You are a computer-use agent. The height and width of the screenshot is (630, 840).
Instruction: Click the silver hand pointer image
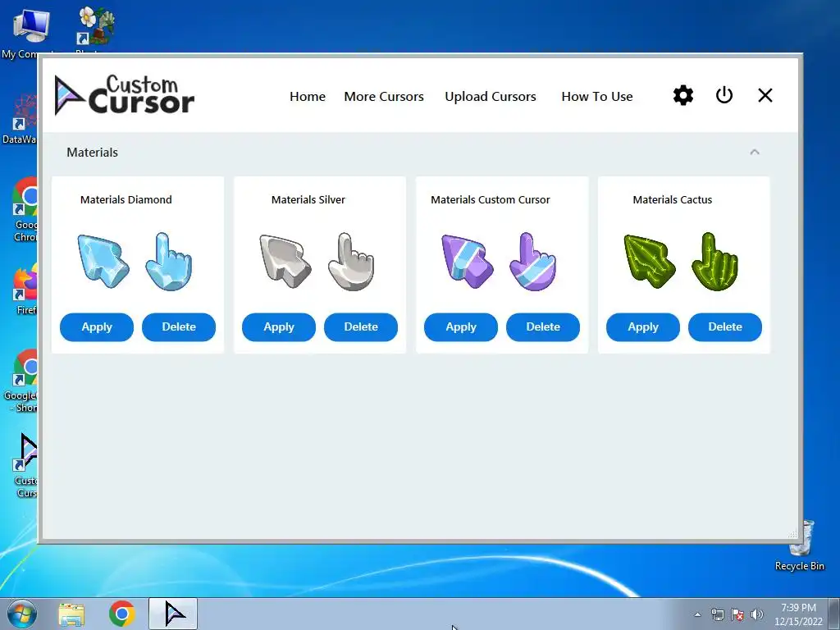coord(351,262)
